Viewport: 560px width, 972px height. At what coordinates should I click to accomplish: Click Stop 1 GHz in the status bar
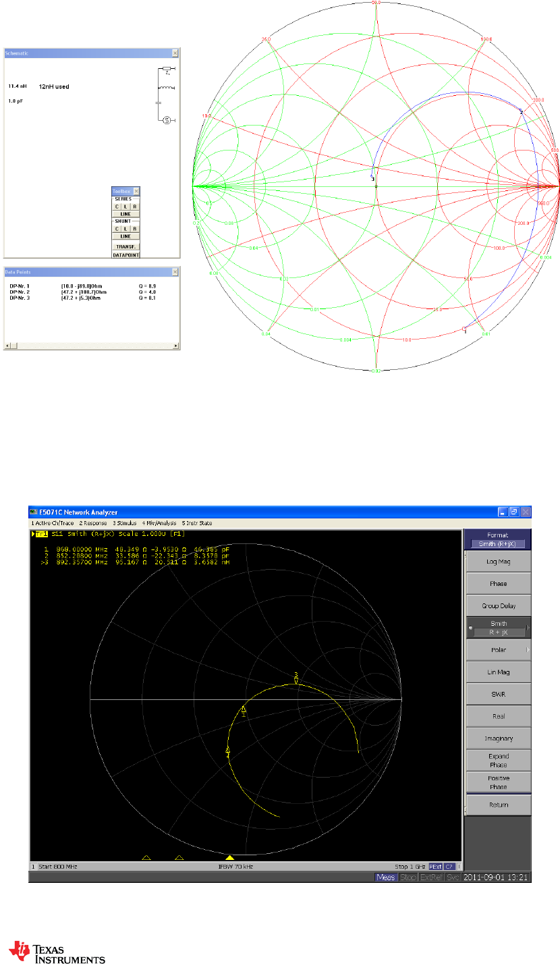(x=410, y=865)
